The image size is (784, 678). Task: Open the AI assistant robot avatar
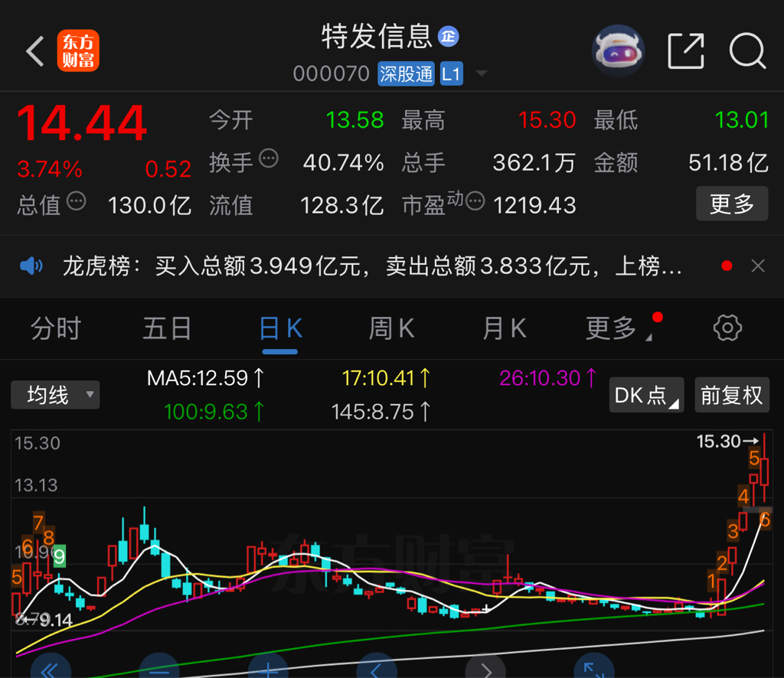[x=618, y=51]
